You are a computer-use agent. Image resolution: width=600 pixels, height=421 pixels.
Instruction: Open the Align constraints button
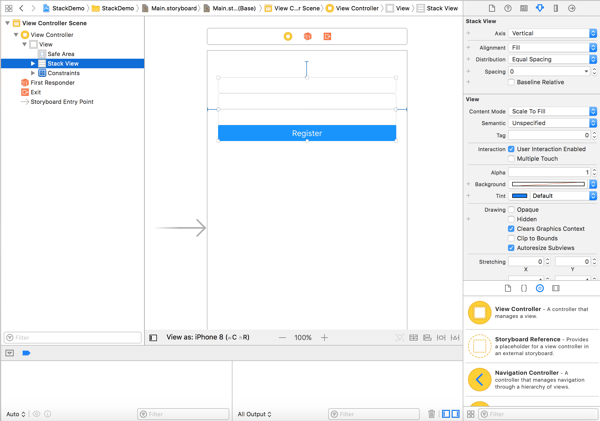(427, 338)
